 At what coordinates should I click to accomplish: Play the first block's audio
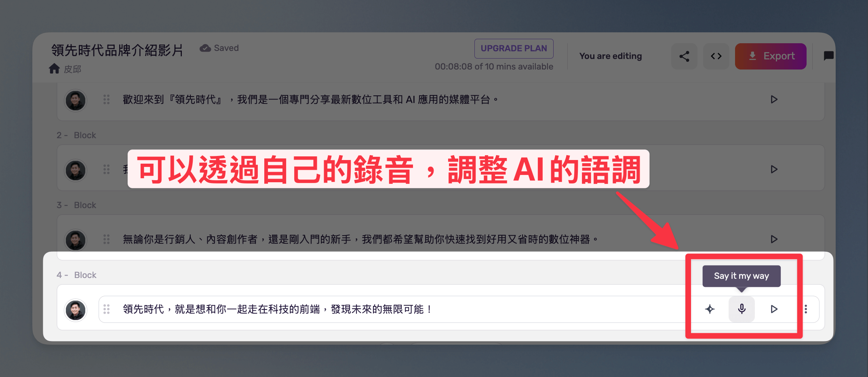[x=774, y=99]
